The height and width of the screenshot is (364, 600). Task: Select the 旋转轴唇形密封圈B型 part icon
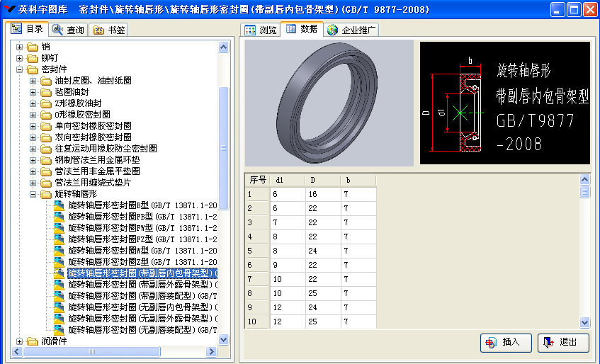click(x=60, y=205)
